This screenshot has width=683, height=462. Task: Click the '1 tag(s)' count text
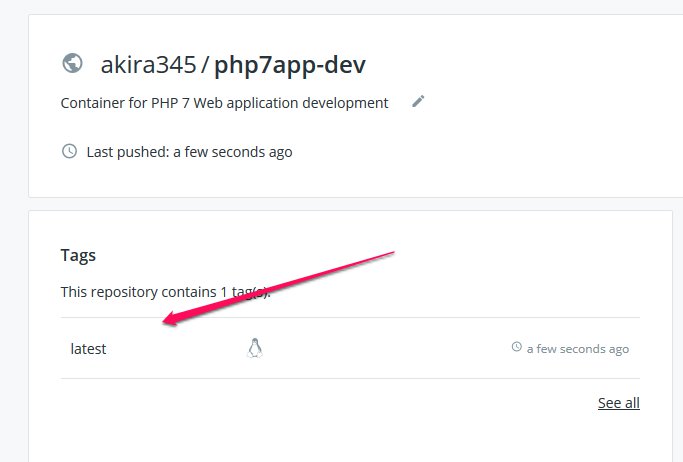245,292
